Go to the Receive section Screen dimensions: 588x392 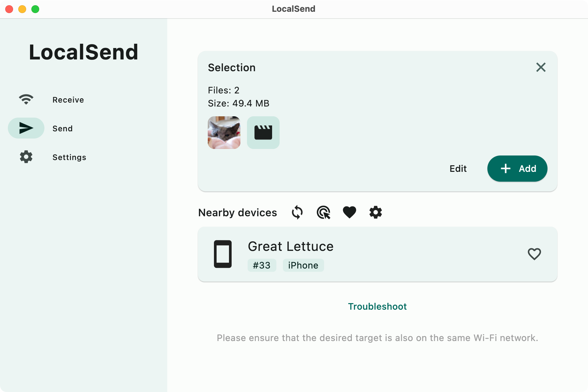tap(68, 100)
